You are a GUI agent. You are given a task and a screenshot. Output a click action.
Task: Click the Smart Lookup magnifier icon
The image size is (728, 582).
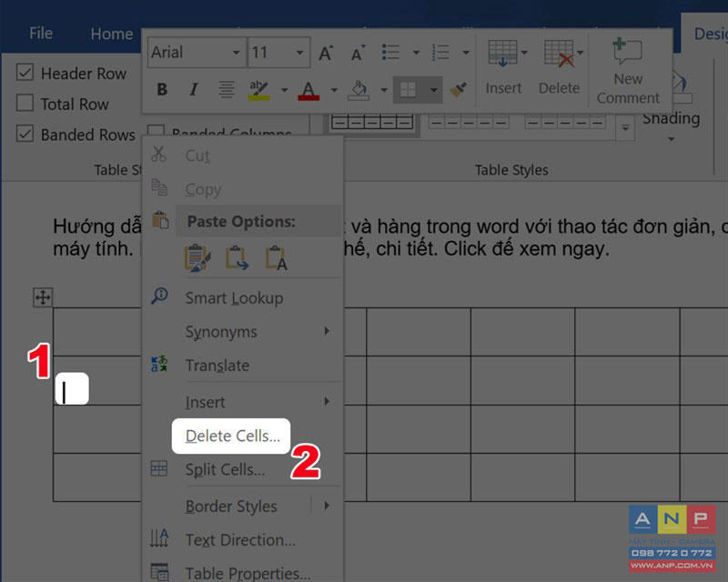click(160, 296)
